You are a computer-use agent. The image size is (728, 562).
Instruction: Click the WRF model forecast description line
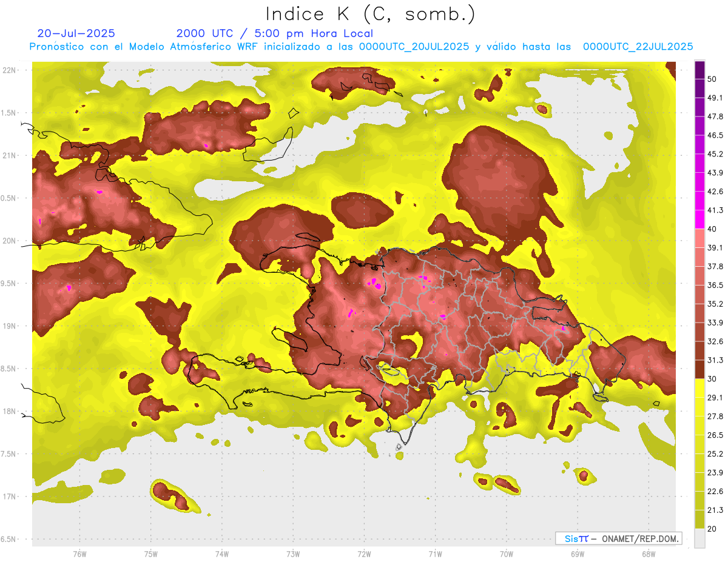pyautogui.click(x=361, y=47)
